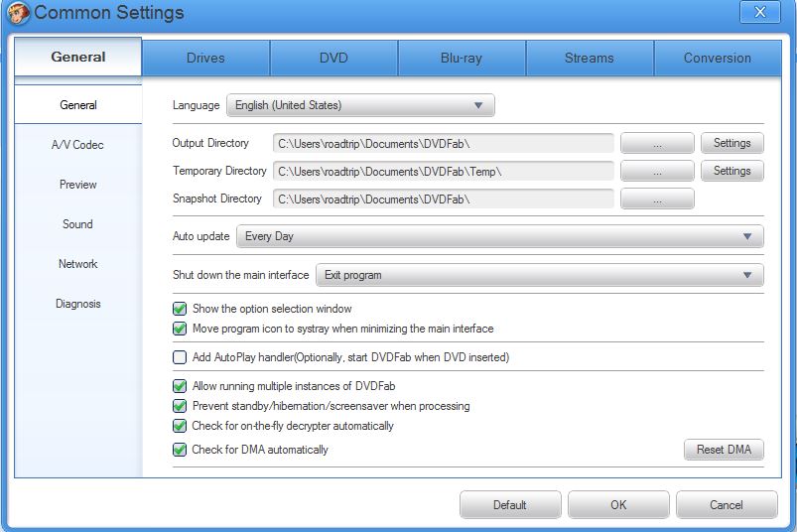The width and height of the screenshot is (797, 532).
Task: Confirm settings with OK button
Action: click(618, 504)
